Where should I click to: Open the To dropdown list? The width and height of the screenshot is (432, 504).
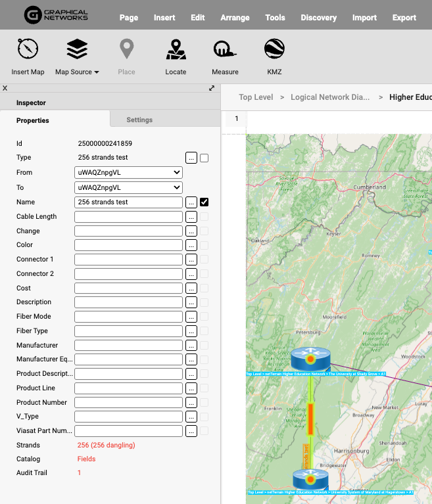pyautogui.click(x=128, y=187)
